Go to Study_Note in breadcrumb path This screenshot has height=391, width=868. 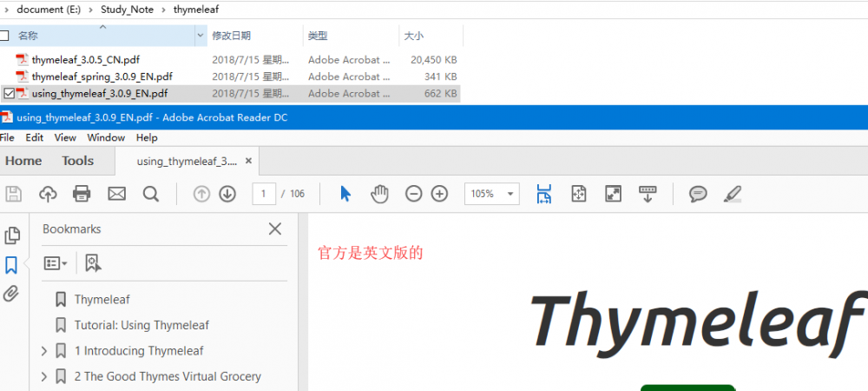point(128,10)
